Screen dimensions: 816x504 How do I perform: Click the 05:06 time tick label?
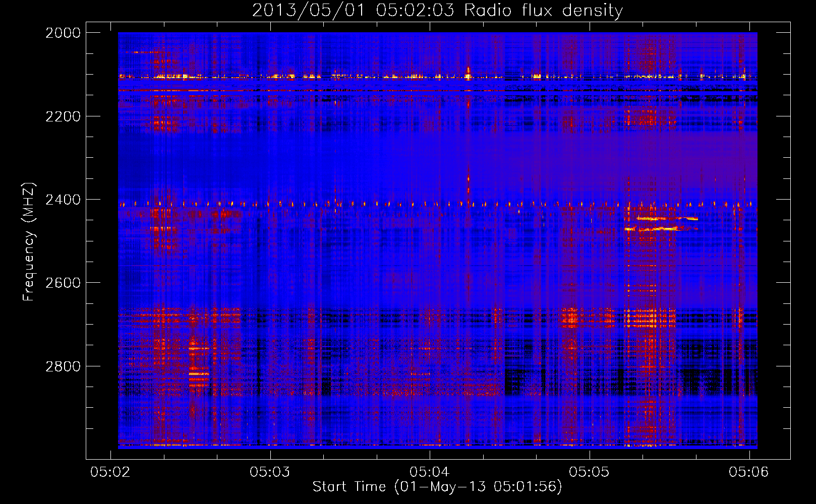(749, 472)
